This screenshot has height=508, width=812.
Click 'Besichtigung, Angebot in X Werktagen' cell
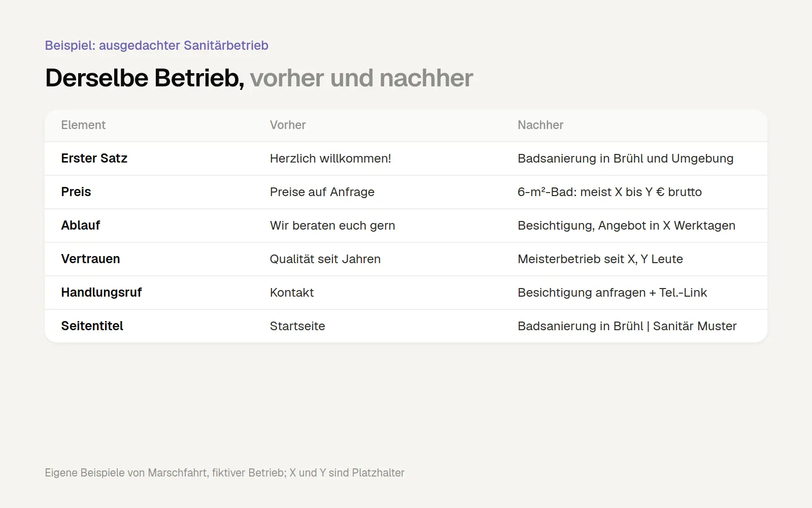click(626, 226)
